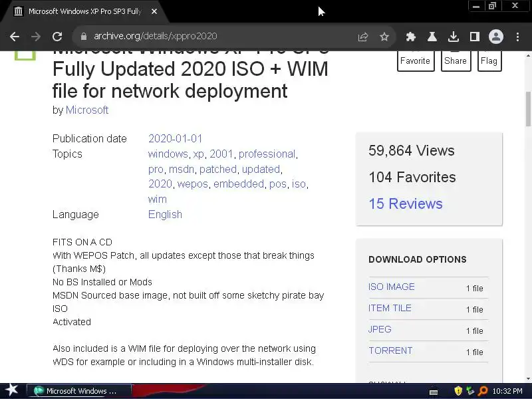Open the iso topic link
532x399 pixels.
(299, 184)
